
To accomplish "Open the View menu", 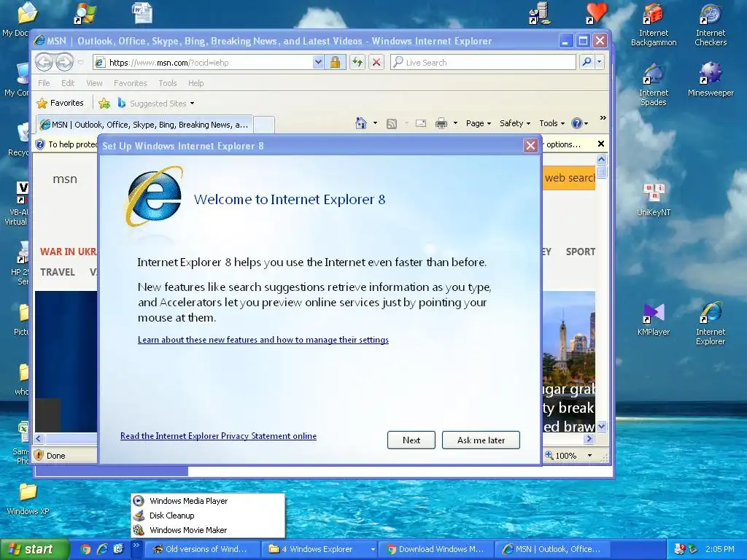I will click(94, 83).
